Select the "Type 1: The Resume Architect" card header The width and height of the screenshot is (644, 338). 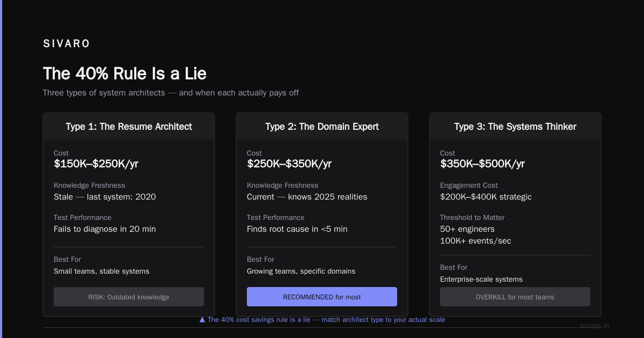129,127
